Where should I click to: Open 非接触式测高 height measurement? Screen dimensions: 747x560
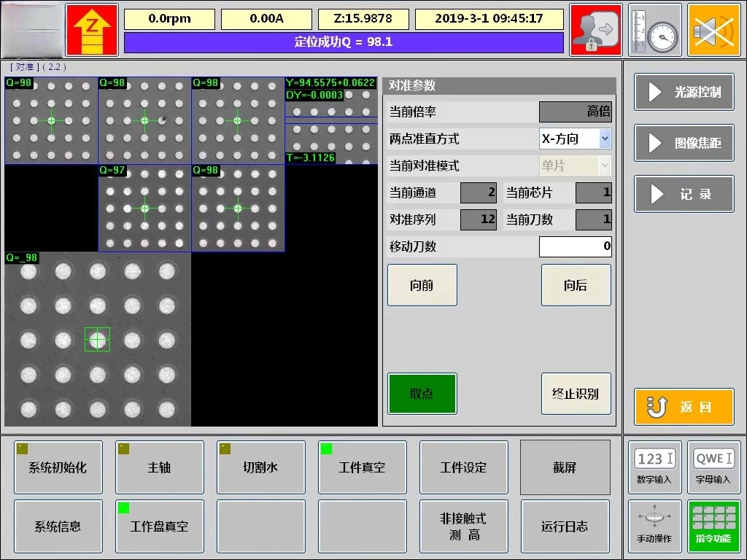click(463, 526)
